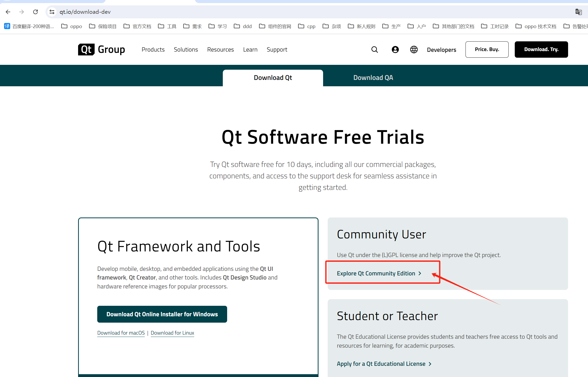This screenshot has height=377, width=588.
Task: View site information icon in address bar
Action: pos(52,12)
